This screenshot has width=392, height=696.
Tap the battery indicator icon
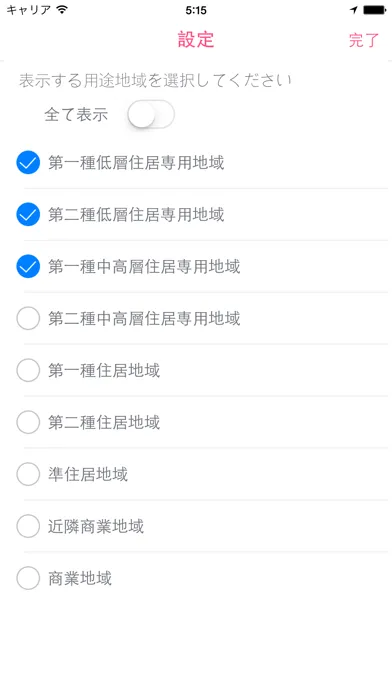374,10
